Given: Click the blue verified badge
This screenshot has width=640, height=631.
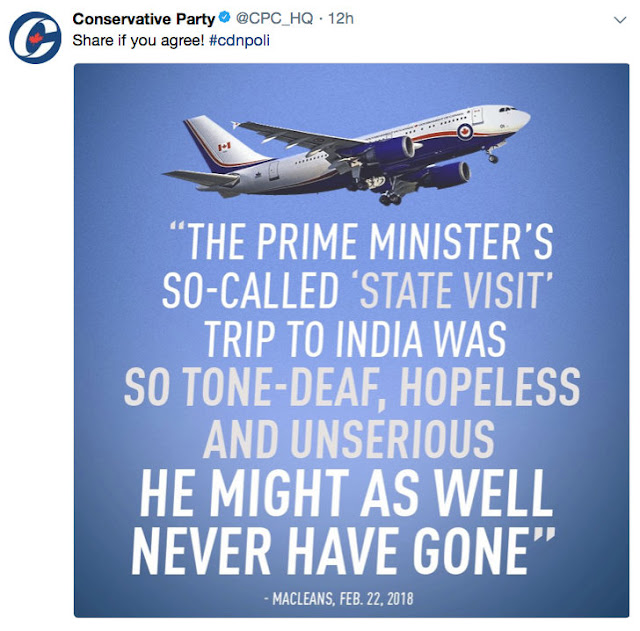Looking at the screenshot, I should (x=224, y=18).
